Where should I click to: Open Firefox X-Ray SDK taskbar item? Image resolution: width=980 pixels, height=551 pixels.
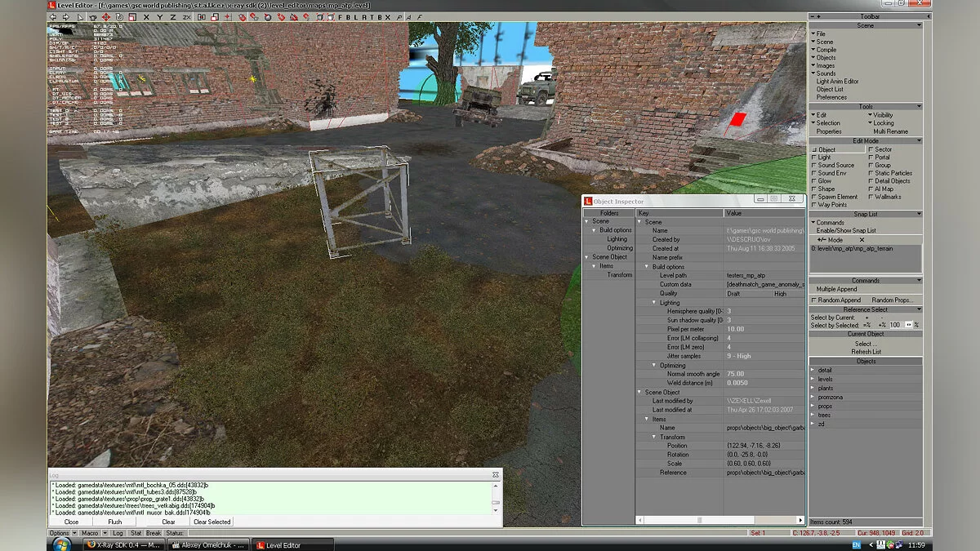(123, 544)
